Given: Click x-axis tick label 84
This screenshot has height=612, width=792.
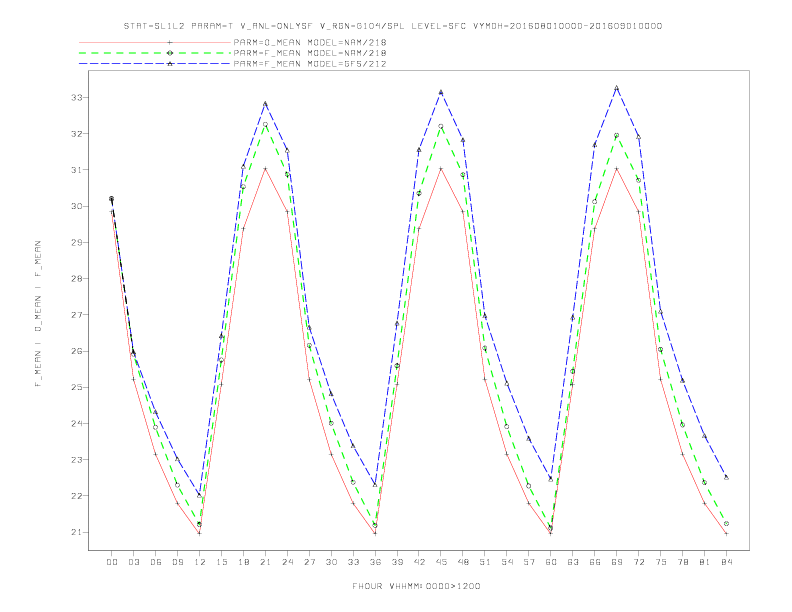Looking at the screenshot, I should 726,562.
